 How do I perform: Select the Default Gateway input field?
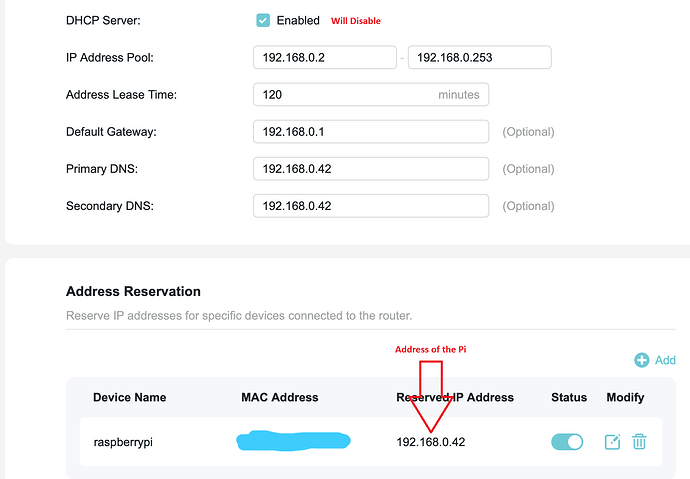[x=370, y=132]
